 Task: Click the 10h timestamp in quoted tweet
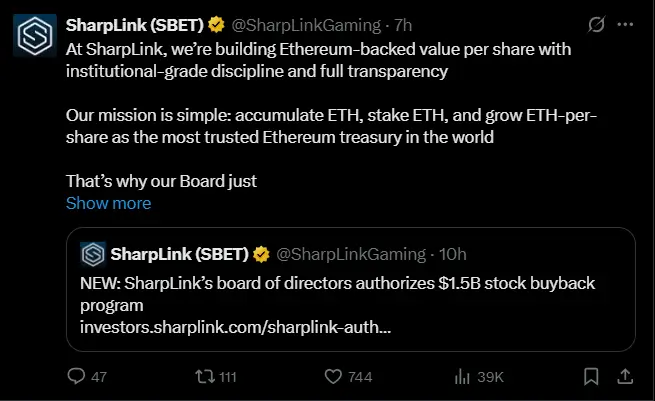[x=452, y=253]
